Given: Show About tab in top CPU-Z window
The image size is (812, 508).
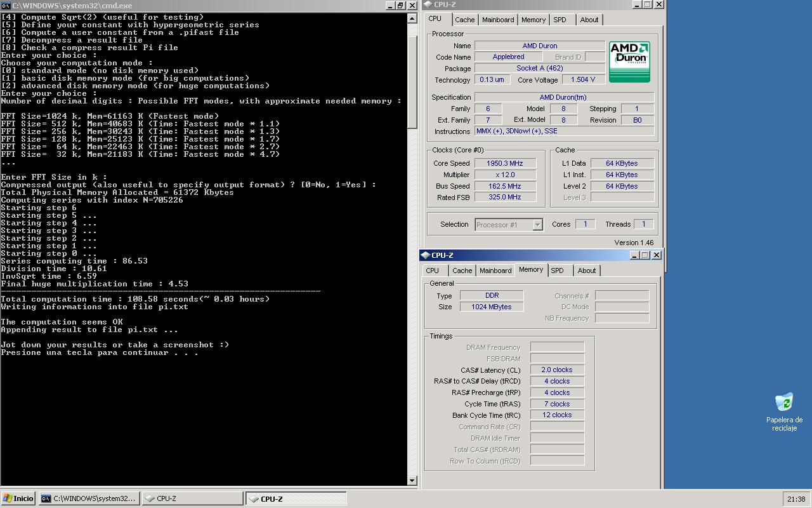Looking at the screenshot, I should click(589, 20).
